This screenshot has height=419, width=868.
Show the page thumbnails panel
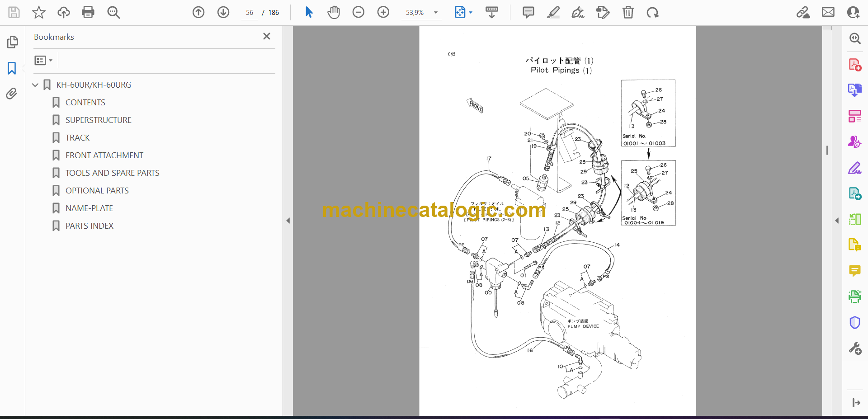point(12,42)
